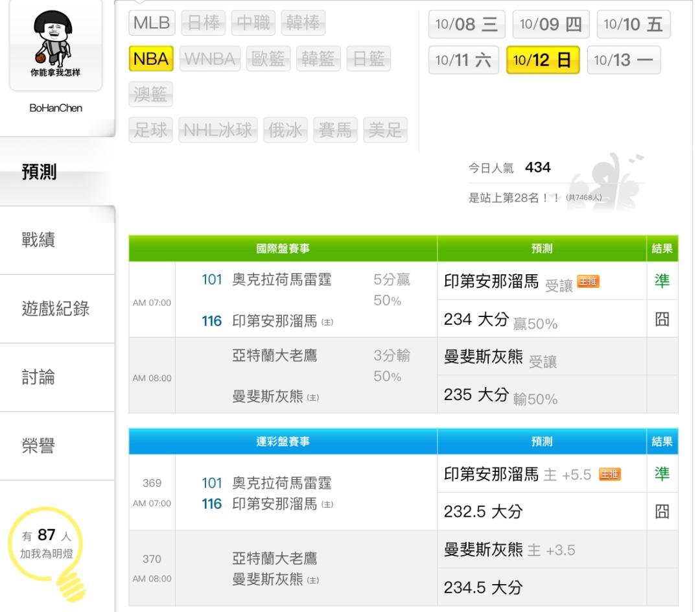Select the MLB league filter
This screenshot has width=700, height=612.
coord(151,24)
